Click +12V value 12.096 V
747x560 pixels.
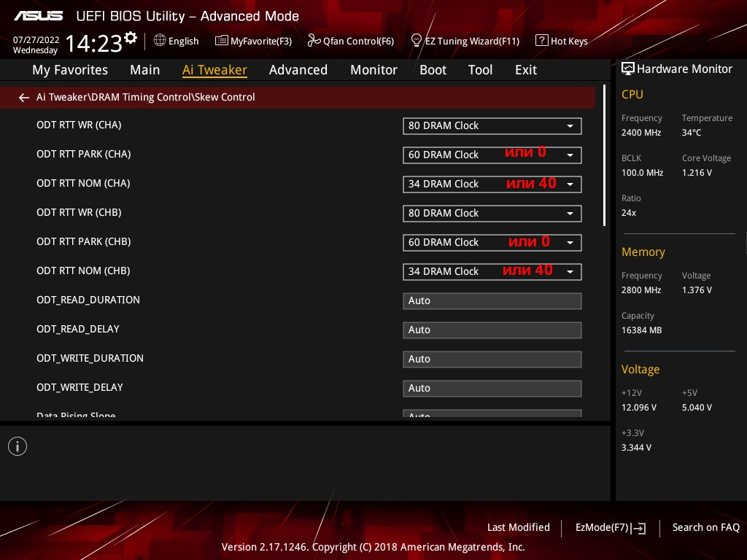639,407
